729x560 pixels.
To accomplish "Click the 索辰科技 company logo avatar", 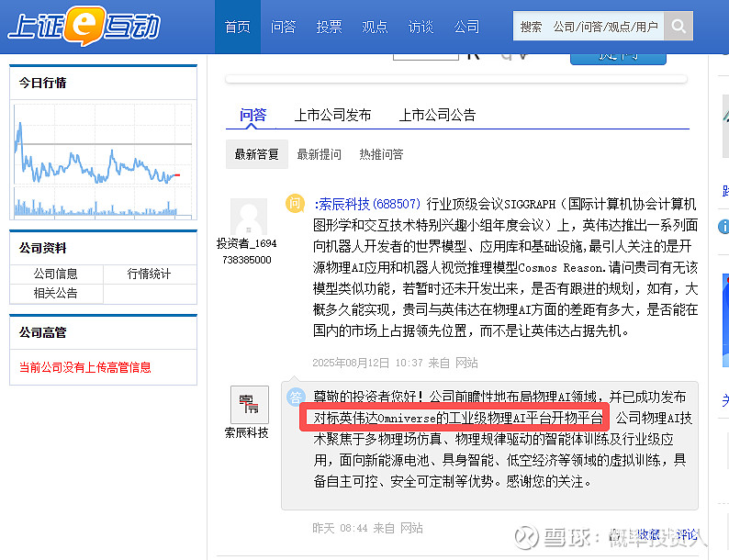I will click(x=250, y=404).
